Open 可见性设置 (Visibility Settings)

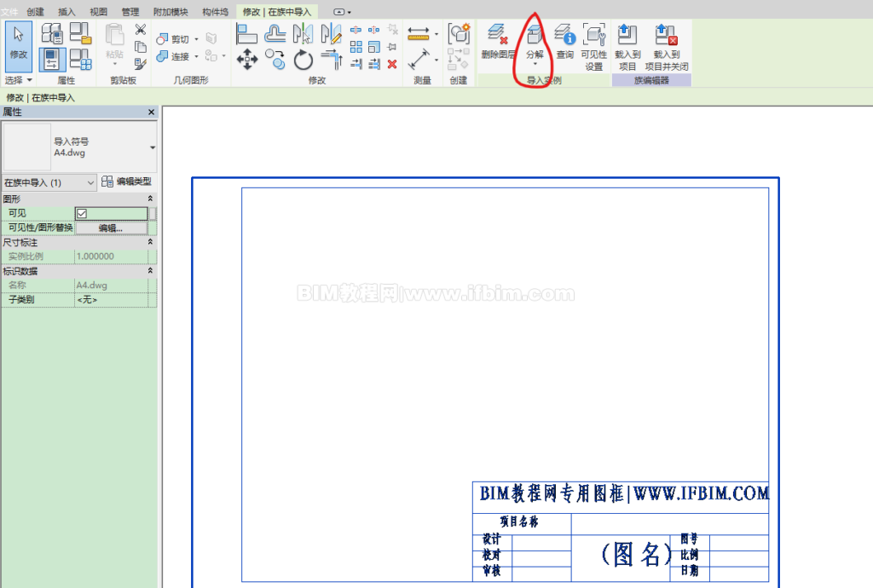coord(593,47)
